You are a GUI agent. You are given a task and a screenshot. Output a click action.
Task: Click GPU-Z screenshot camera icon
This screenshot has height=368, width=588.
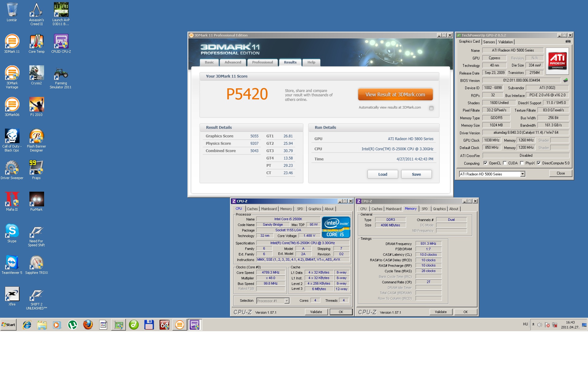tap(568, 41)
